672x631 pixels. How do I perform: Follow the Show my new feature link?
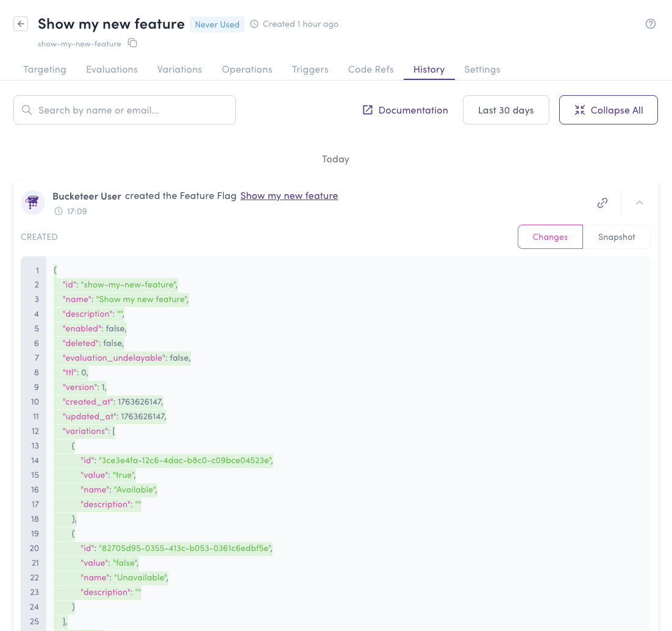[x=289, y=196]
